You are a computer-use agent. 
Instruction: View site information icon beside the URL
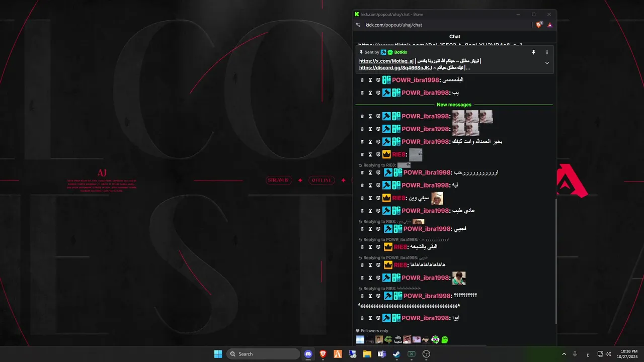(x=358, y=25)
